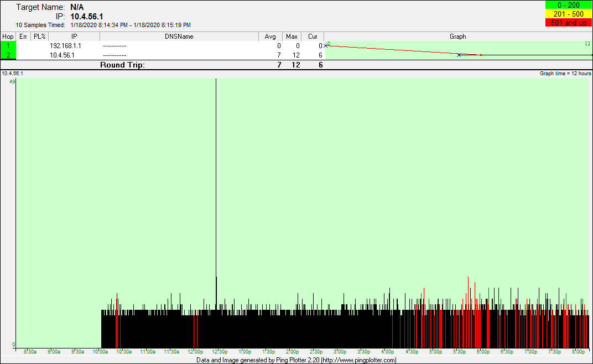Click the Max column header
The width and height of the screenshot is (593, 364).
292,37
